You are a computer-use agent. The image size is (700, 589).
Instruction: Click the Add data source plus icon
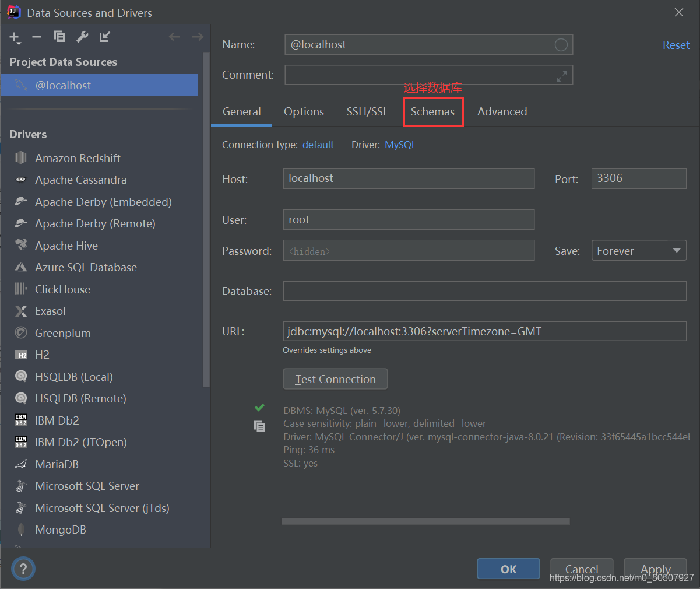tap(15, 37)
